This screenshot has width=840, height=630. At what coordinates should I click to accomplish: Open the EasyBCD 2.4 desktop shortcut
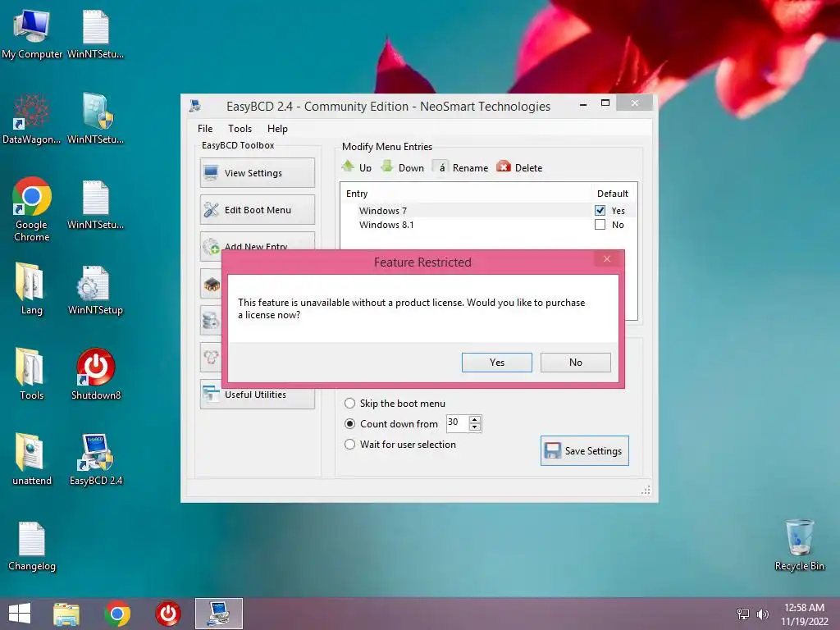click(95, 459)
